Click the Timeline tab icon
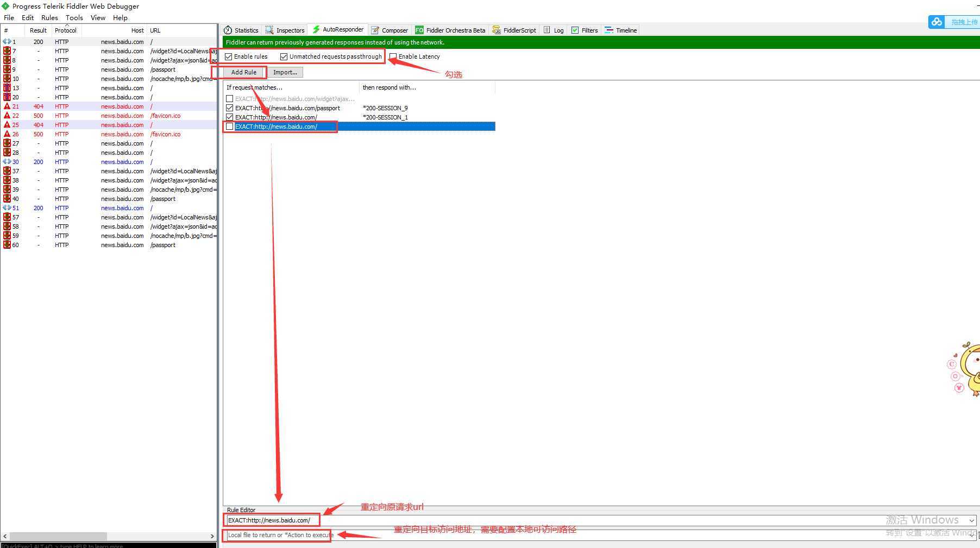Screen dimensions: 980x548 click(609, 30)
